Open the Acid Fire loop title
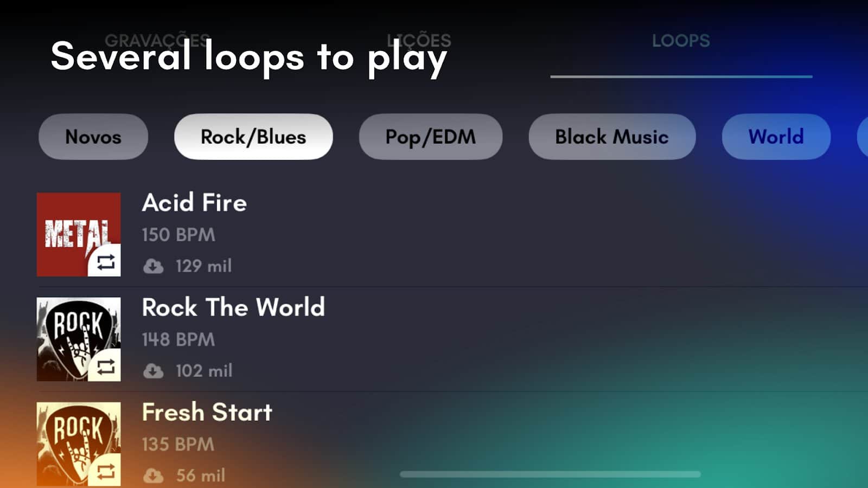The width and height of the screenshot is (868, 488). click(194, 203)
